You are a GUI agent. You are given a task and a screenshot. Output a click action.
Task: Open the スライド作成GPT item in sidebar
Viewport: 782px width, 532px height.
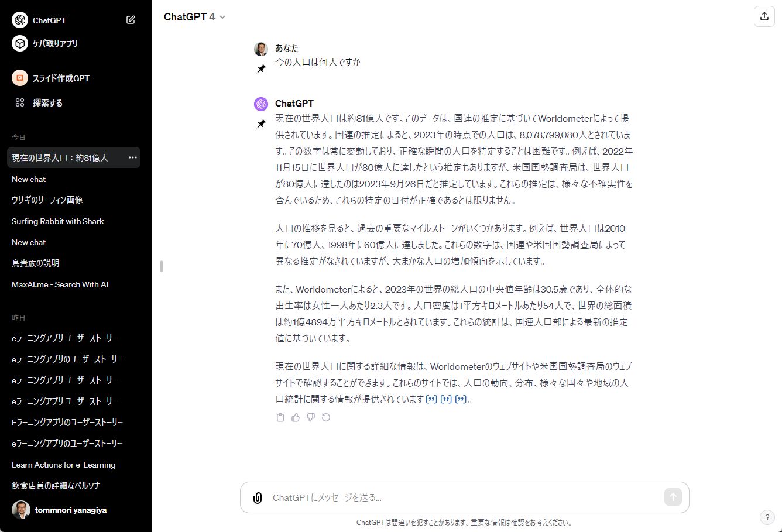tap(61, 78)
